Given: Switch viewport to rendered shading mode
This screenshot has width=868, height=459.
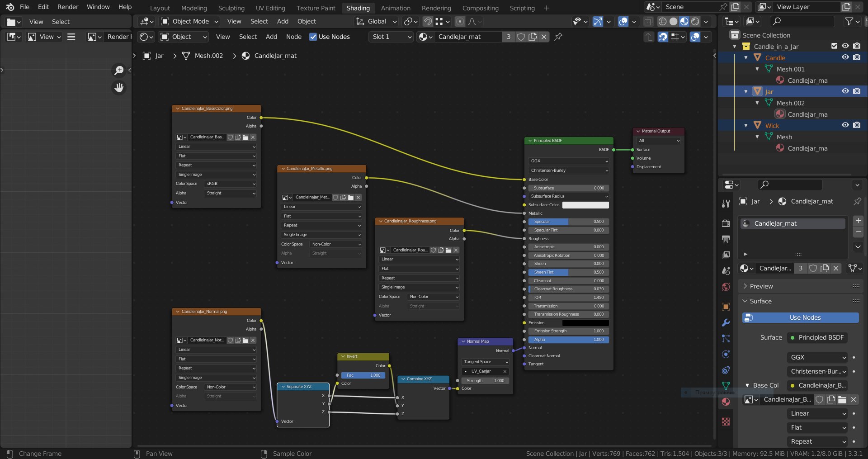Looking at the screenshot, I should point(695,21).
